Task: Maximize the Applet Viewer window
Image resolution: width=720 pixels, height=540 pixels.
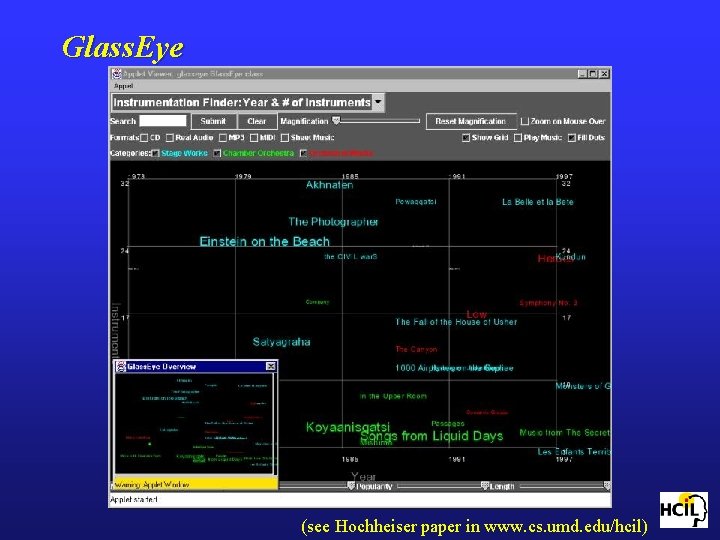Action: pos(593,73)
